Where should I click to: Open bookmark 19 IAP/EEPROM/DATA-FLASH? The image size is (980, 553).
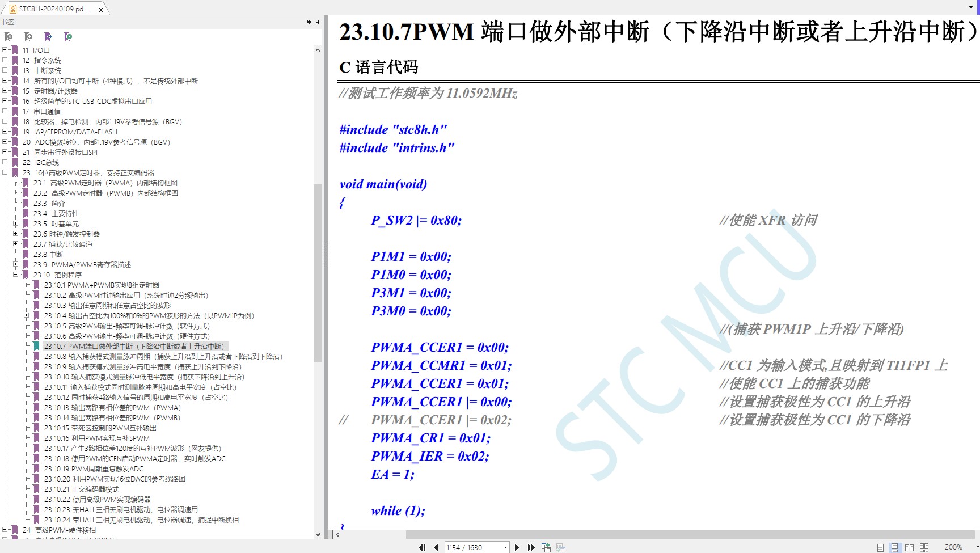[x=70, y=132]
